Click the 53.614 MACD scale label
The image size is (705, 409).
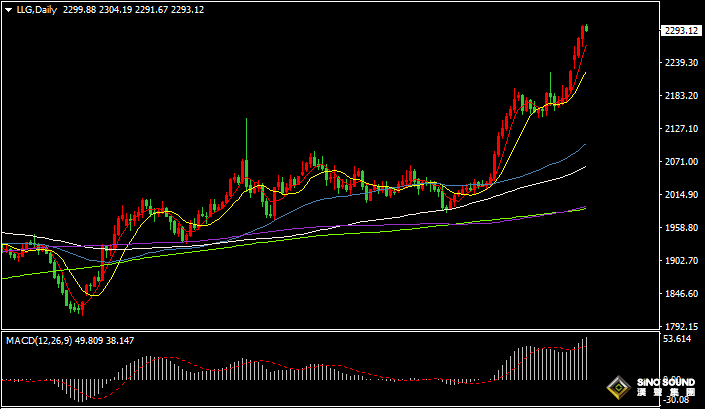678,340
